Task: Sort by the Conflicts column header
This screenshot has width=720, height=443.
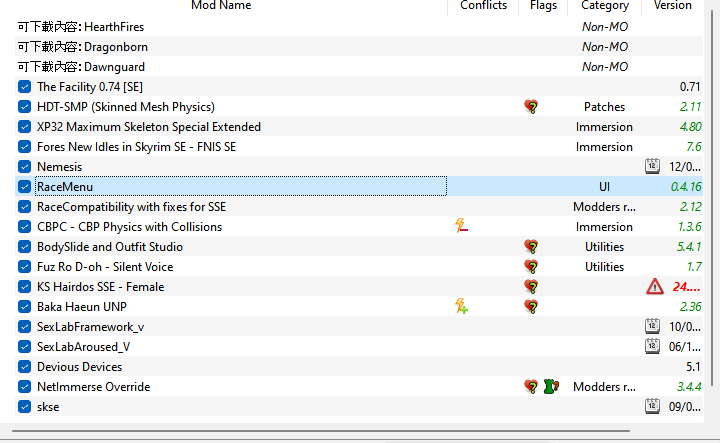Action: pos(483,6)
